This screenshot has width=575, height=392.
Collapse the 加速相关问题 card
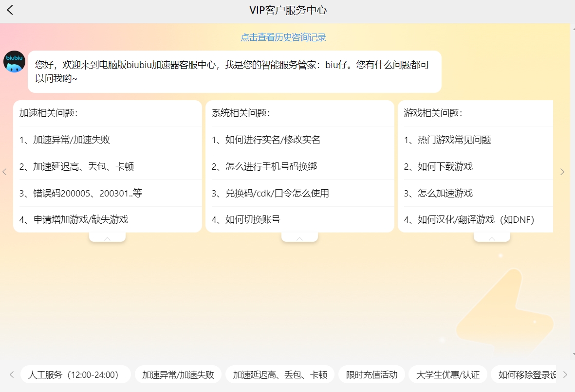click(107, 238)
